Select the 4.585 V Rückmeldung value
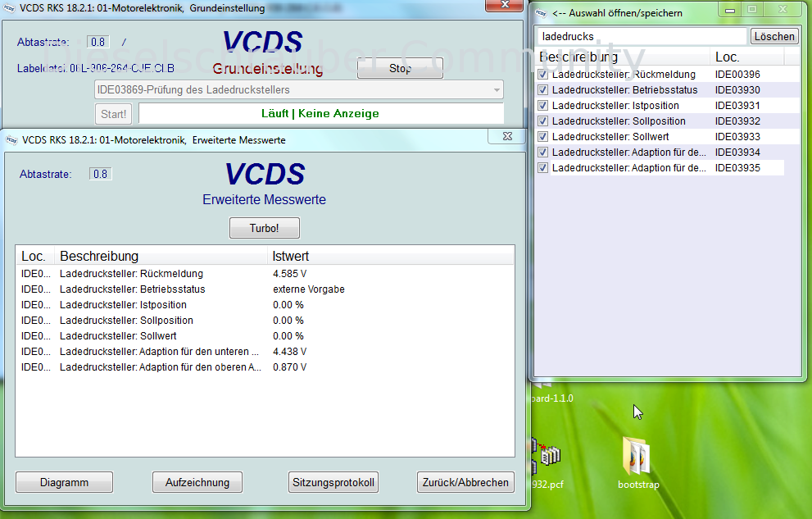Image resolution: width=812 pixels, height=519 pixels. click(x=289, y=274)
